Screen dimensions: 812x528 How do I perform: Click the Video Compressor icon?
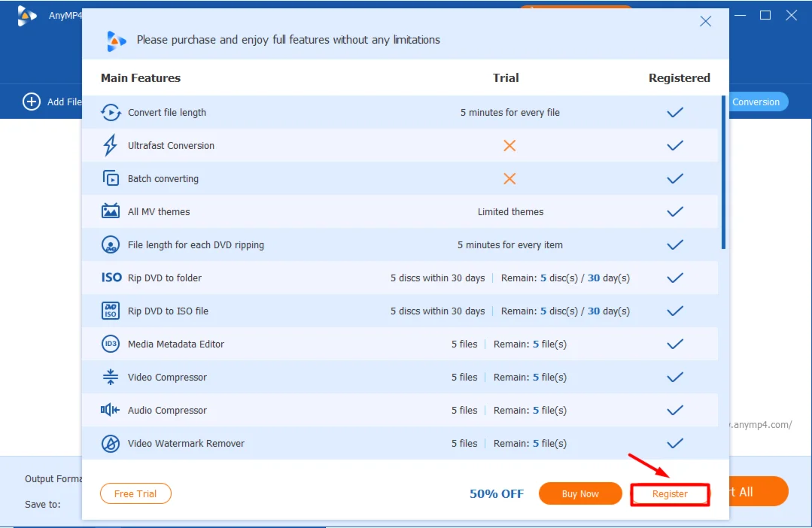[x=111, y=377]
